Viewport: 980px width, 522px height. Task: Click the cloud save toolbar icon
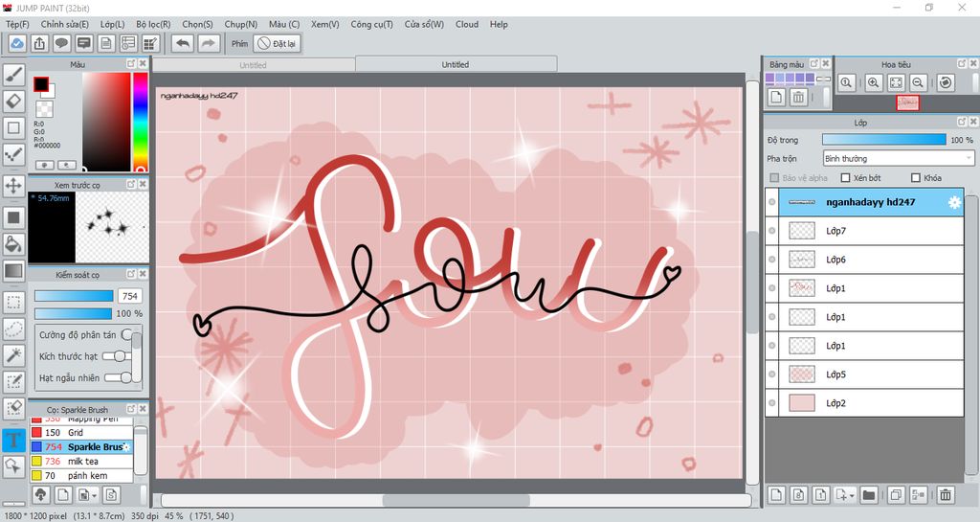click(x=17, y=43)
